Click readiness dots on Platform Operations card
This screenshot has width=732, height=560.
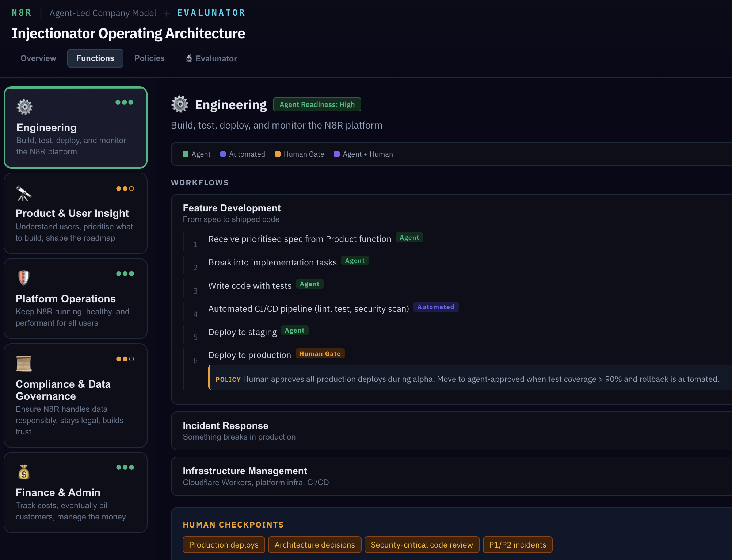(x=125, y=273)
